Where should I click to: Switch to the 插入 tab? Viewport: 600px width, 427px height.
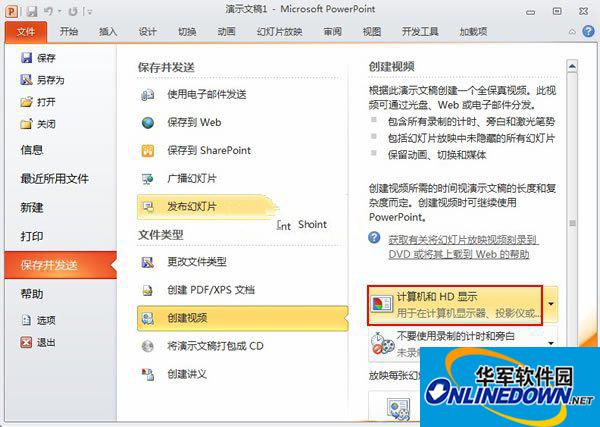pos(108,31)
